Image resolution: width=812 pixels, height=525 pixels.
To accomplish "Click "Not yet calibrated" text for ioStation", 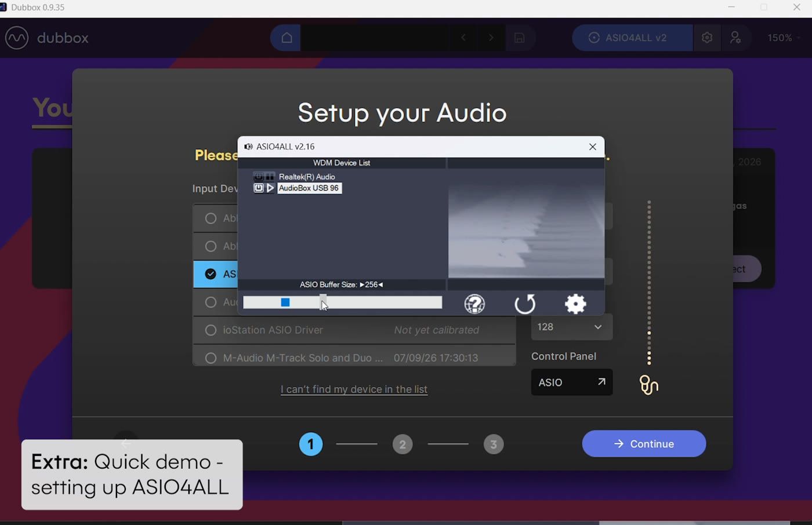I will click(x=436, y=330).
